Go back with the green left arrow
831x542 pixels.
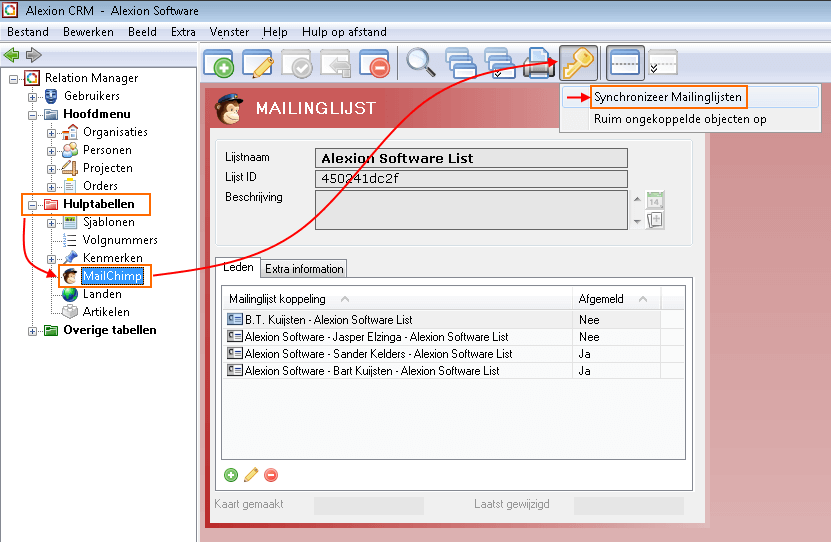pos(11,55)
